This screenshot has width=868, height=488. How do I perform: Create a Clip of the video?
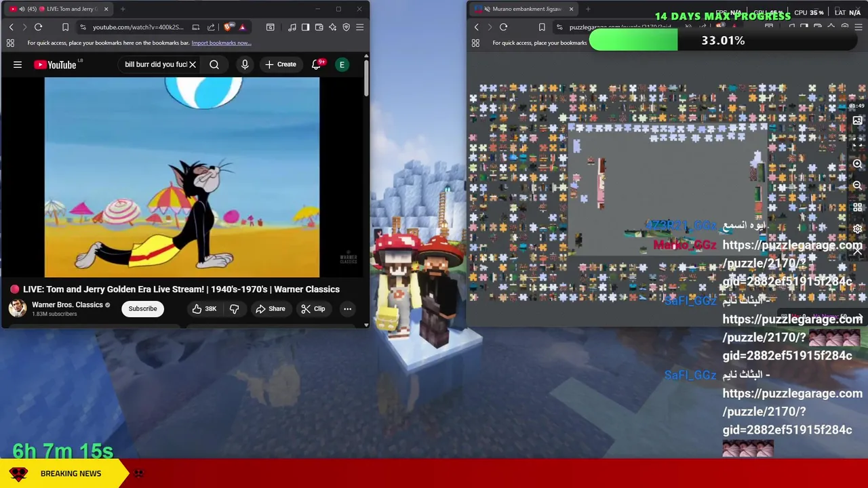tap(313, 308)
